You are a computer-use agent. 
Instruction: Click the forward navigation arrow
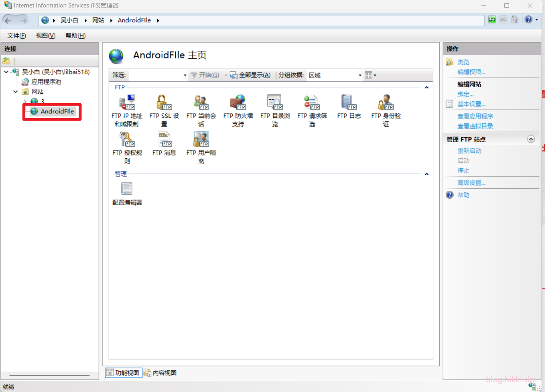pos(24,20)
